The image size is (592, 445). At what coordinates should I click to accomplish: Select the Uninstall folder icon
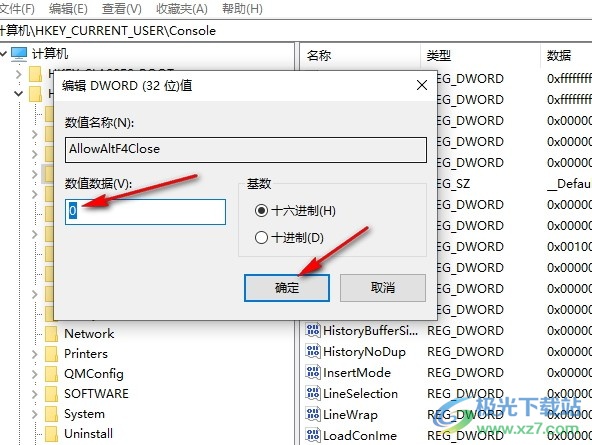point(51,434)
